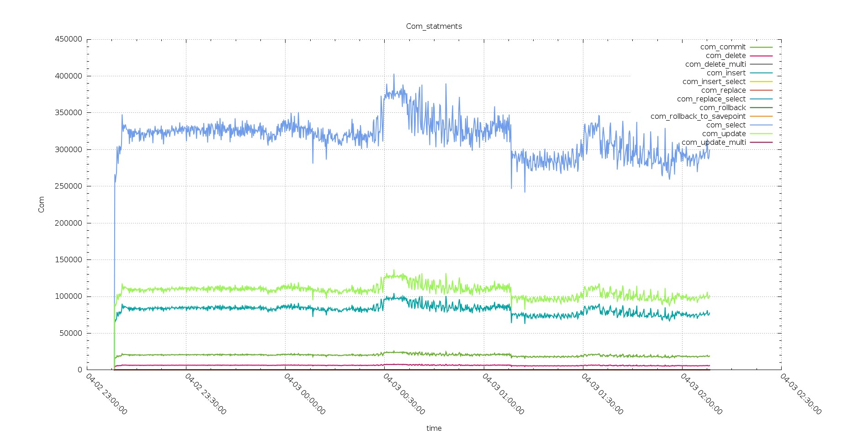
Task: Click the com_update_multi legend label
Action: pos(713,143)
